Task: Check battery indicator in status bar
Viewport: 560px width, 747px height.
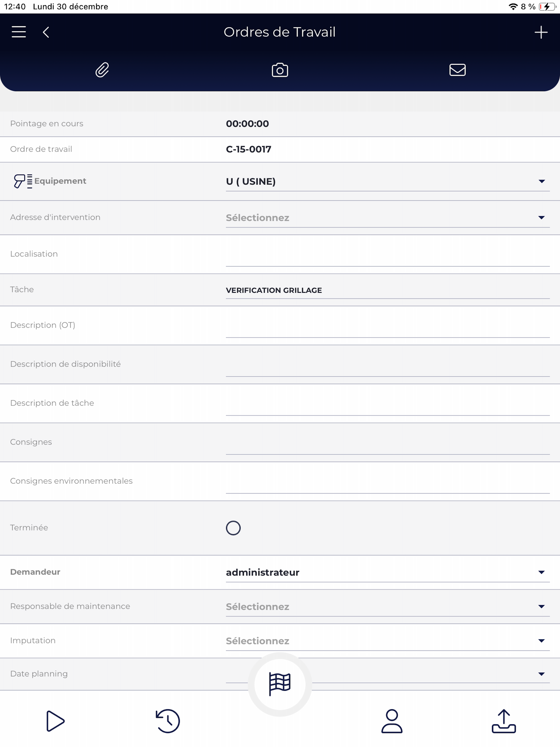Action: pos(547,7)
